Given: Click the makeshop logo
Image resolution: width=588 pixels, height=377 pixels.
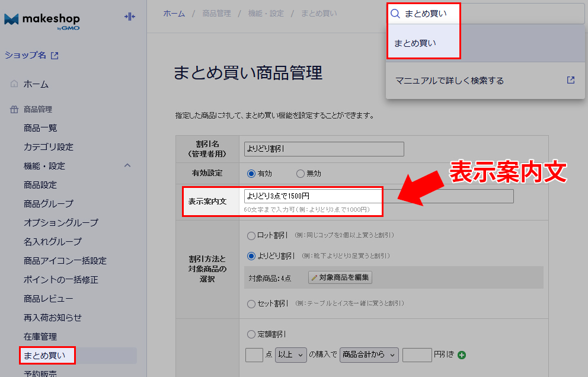Looking at the screenshot, I should [41, 20].
